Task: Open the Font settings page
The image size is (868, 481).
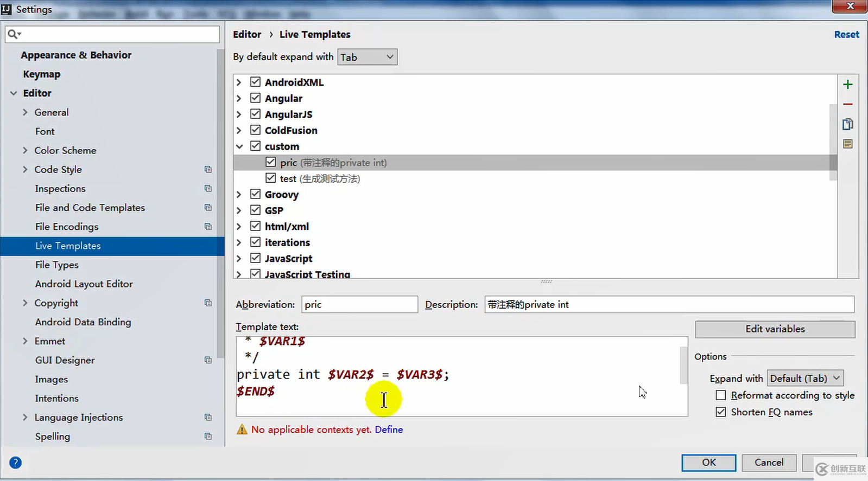Action: (x=45, y=131)
